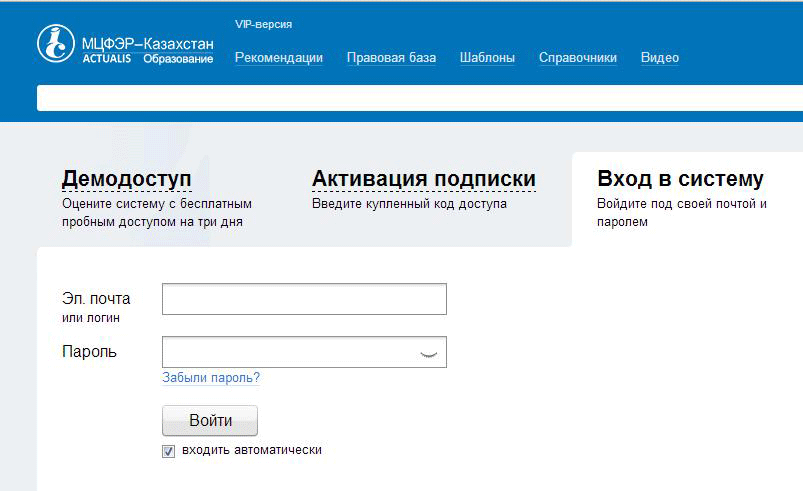
Task: Click the МЦФЭР circular logo icon
Action: (57, 43)
